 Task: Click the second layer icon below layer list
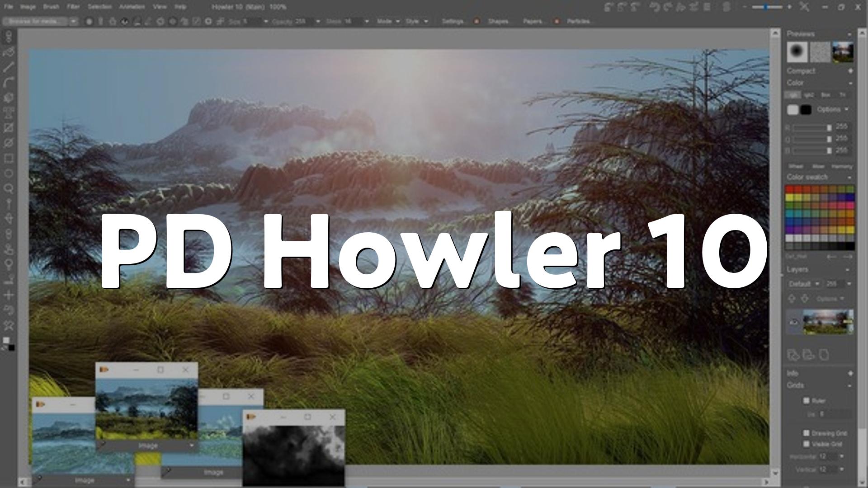(x=808, y=355)
